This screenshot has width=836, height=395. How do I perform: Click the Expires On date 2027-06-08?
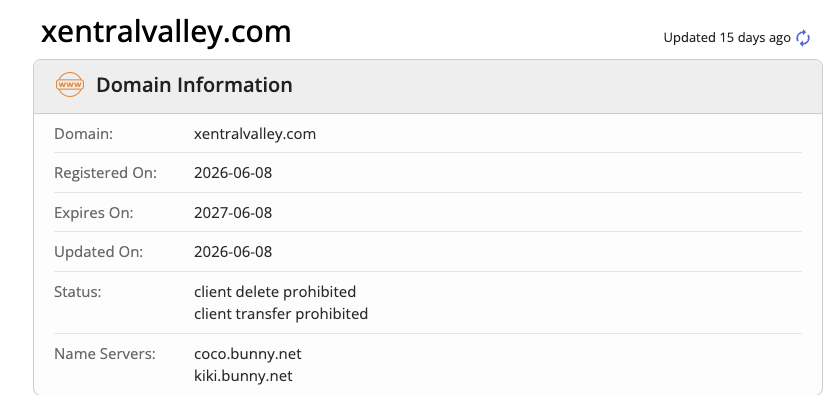[233, 213]
